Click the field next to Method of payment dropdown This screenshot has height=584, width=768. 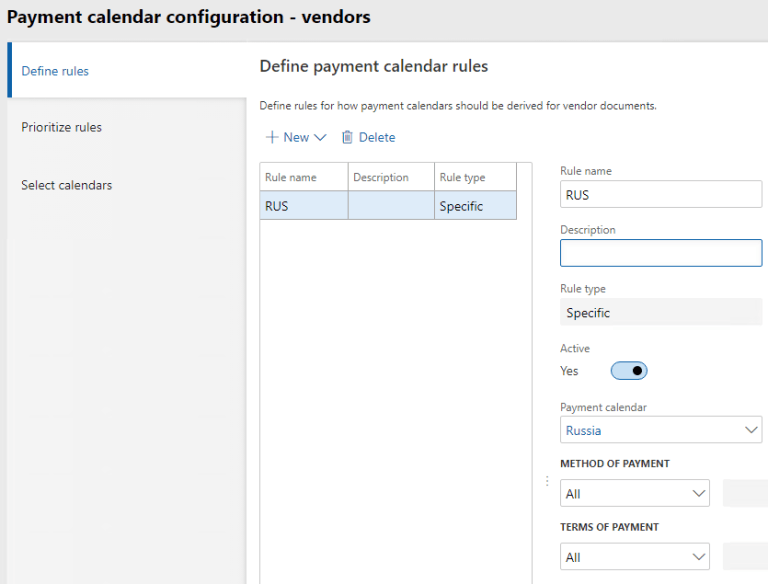pyautogui.click(x=745, y=493)
